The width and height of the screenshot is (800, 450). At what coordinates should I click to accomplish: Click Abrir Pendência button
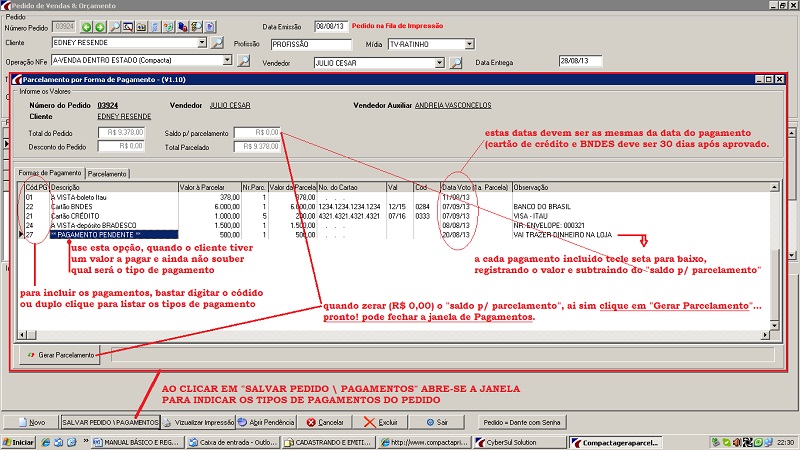tap(266, 422)
